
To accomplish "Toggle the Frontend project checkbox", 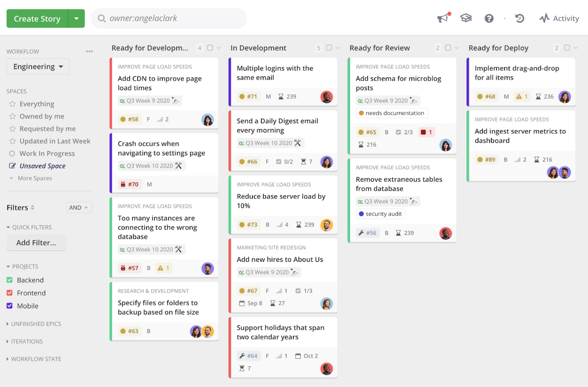I will pyautogui.click(x=10, y=293).
